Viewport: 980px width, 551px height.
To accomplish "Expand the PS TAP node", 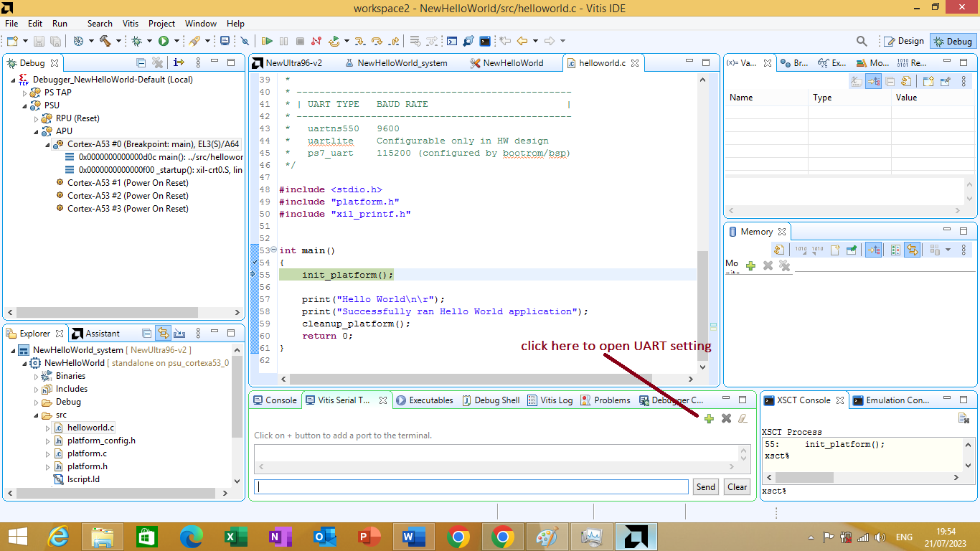I will [24, 93].
